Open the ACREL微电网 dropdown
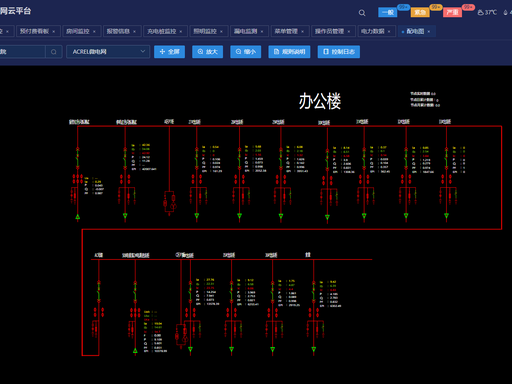 point(108,52)
